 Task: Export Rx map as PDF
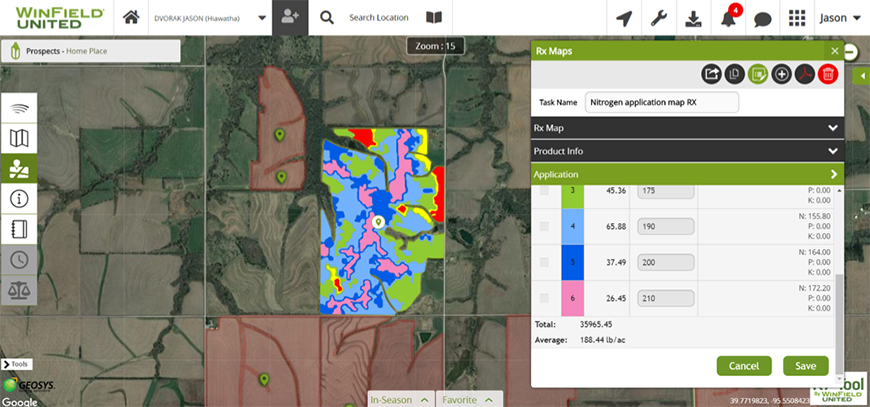(805, 73)
